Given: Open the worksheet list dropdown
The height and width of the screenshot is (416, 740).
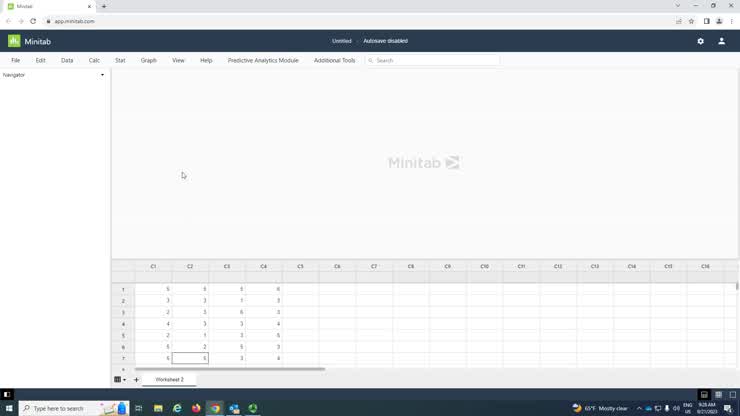Looking at the screenshot, I should 120,380.
